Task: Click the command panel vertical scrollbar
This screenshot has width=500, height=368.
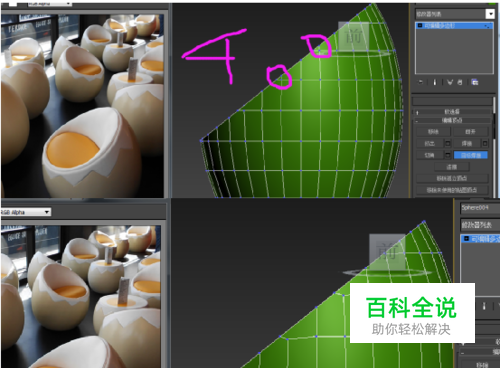Action: tap(494, 147)
